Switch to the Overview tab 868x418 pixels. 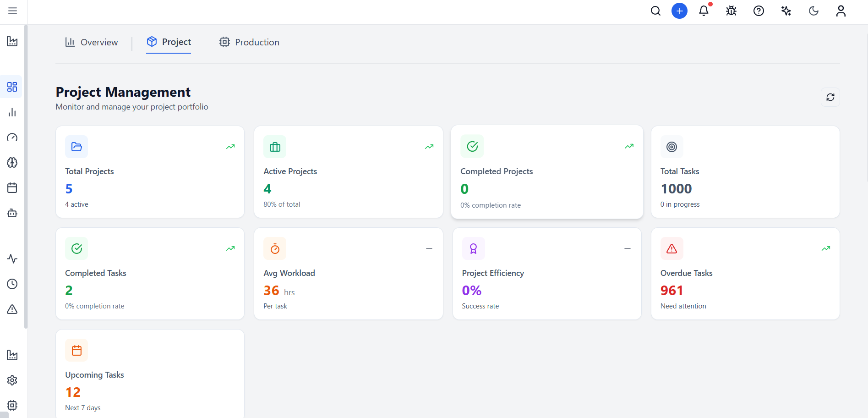pos(92,42)
